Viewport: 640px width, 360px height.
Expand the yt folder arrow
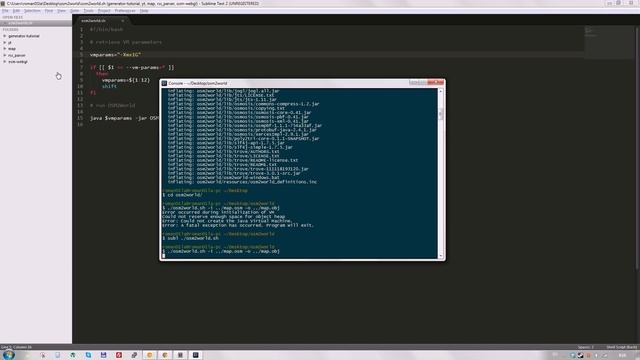tap(5, 42)
